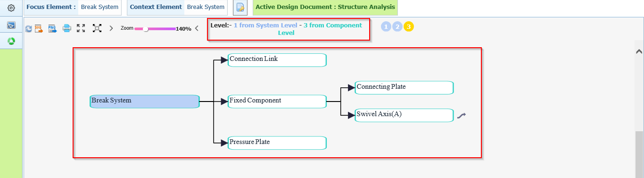This screenshot has height=178, width=644.
Task: Click right chevron before Zoom
Action: pyautogui.click(x=111, y=28)
